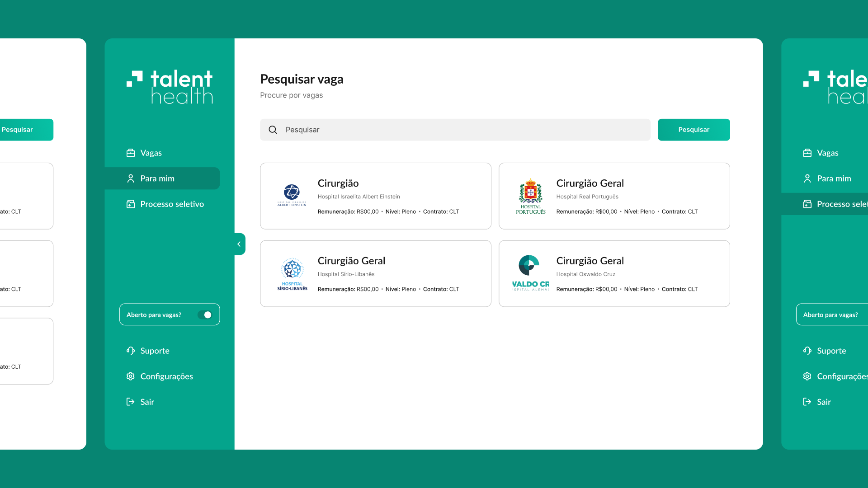Image resolution: width=868 pixels, height=488 pixels.
Task: Click Hospital Oswaldo Cruz name text
Action: [585, 274]
